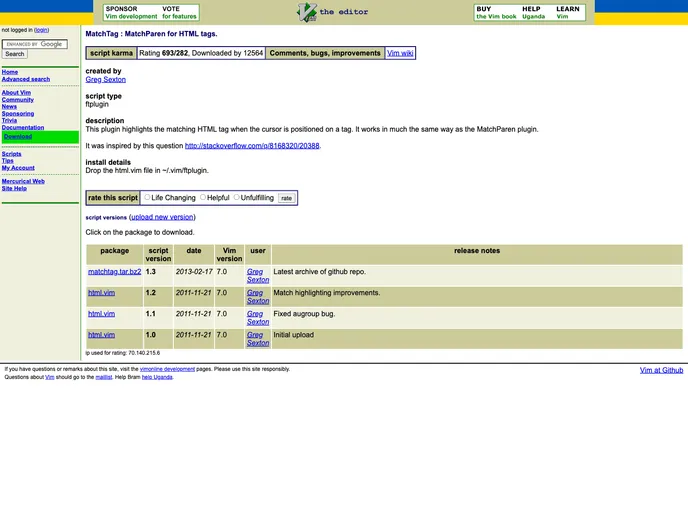Screen dimensions: 688x512
Task: Open Greg Sexton user in 1.2 row
Action: coord(258,297)
